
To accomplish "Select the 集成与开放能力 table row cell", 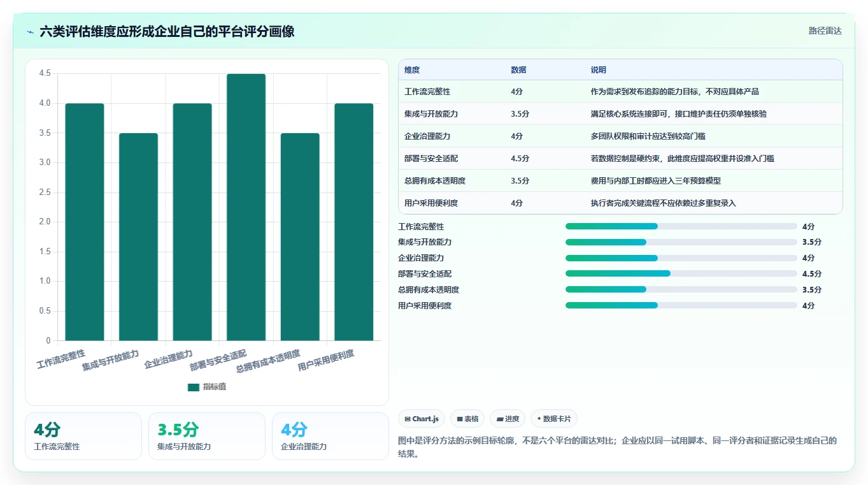I will pos(431,114).
